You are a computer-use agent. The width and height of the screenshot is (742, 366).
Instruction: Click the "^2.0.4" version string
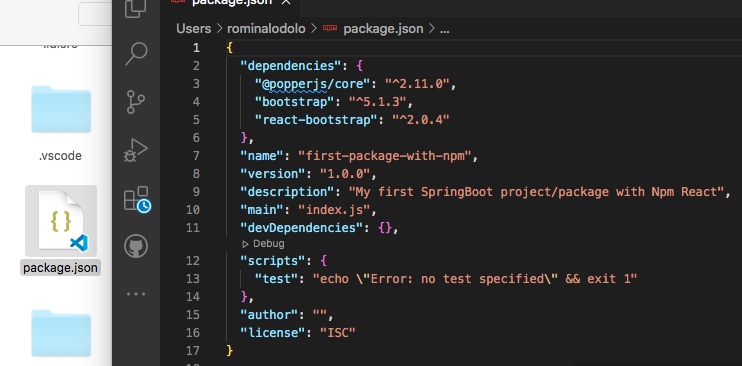click(421, 120)
